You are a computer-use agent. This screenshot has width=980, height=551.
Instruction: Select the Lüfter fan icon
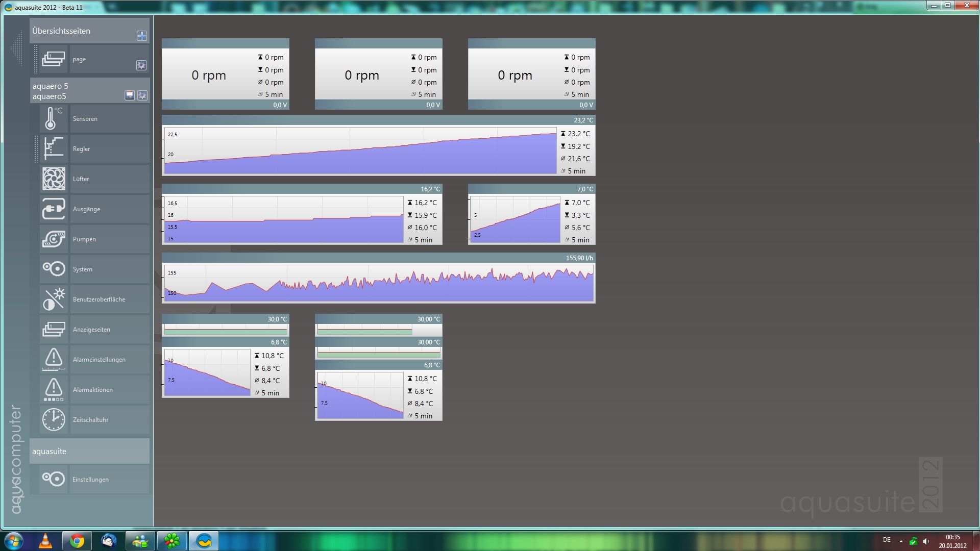(53, 179)
